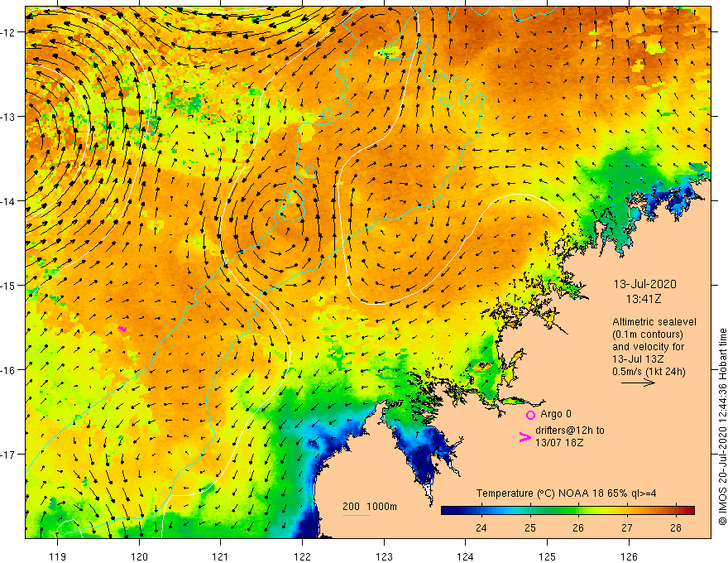Click the '200 1000m' isobath label

370,507
